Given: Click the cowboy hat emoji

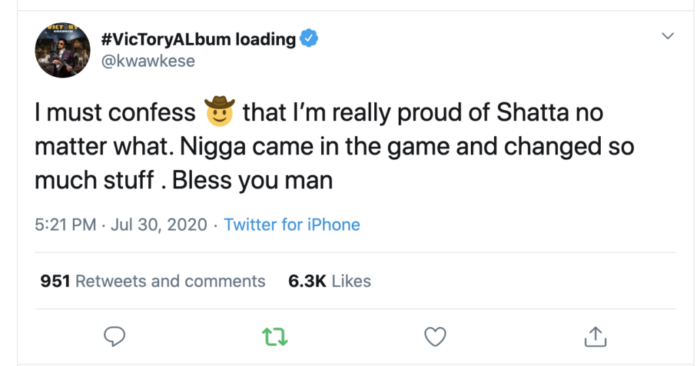Looking at the screenshot, I should 219,111.
